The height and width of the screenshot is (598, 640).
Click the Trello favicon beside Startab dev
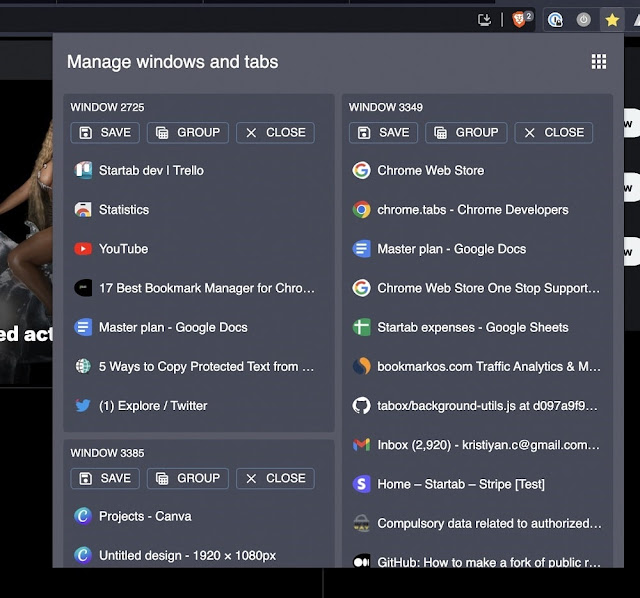coord(83,170)
